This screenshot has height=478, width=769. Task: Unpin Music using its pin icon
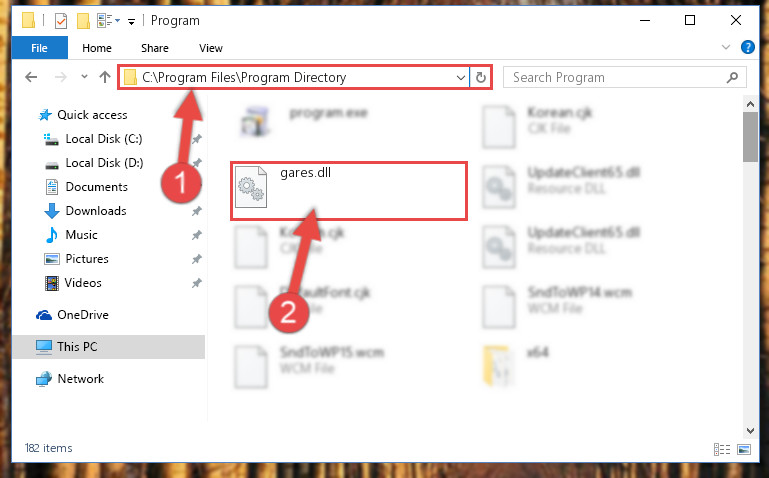pyautogui.click(x=196, y=235)
